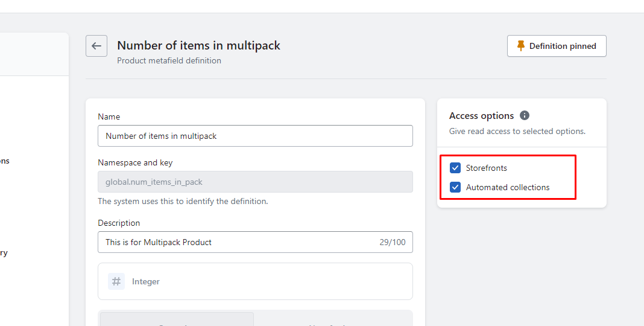This screenshot has width=644, height=326.
Task: Click the 29/100 character counter
Action: click(x=392, y=242)
